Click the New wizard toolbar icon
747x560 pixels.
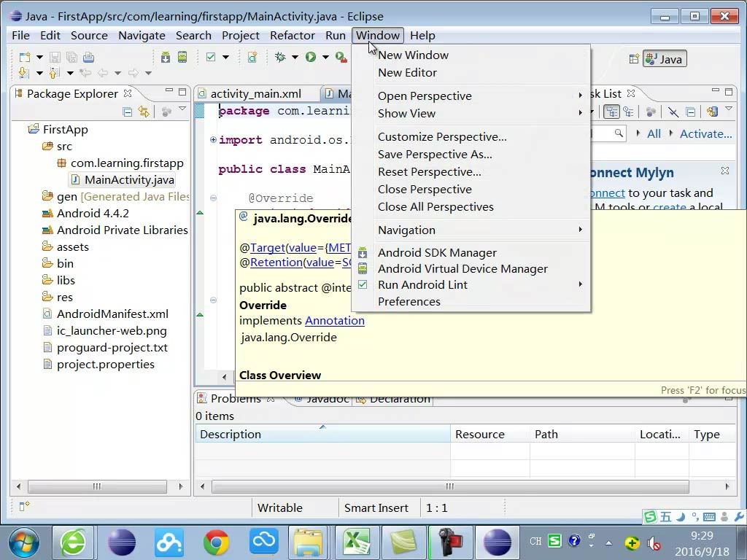click(24, 58)
